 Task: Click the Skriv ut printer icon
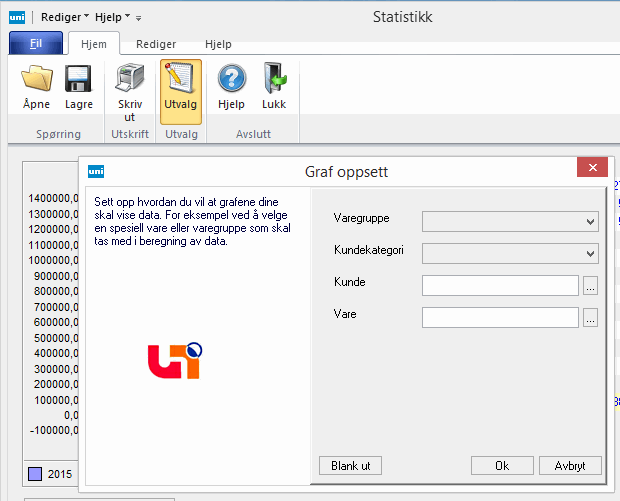(130, 79)
